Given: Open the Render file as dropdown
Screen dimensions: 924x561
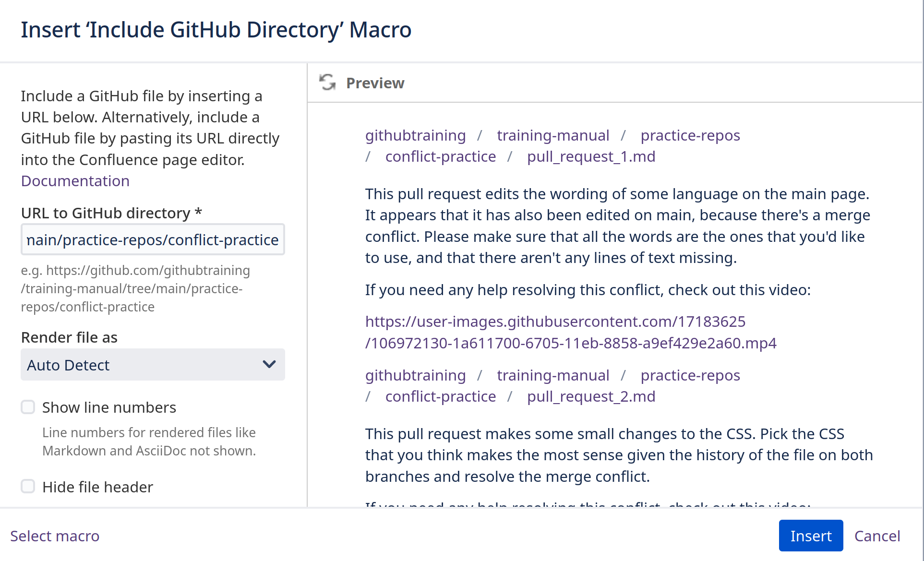Looking at the screenshot, I should pos(153,365).
